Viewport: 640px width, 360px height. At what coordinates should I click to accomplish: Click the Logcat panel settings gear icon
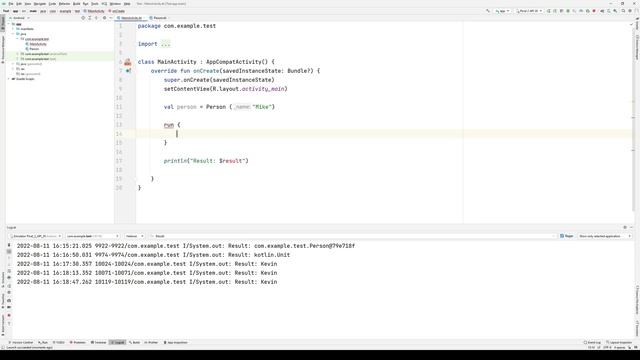[625, 227]
